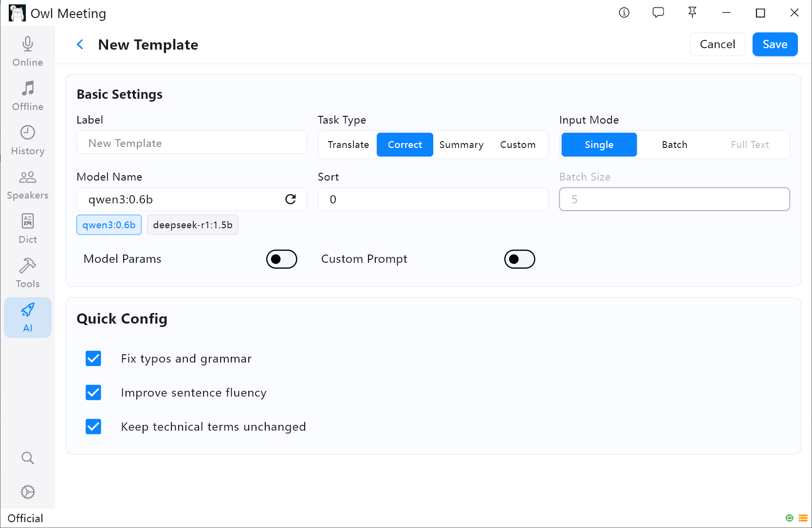Choose the deepseek-r1:1.5b model tag
The height and width of the screenshot is (528, 812).
coord(193,225)
